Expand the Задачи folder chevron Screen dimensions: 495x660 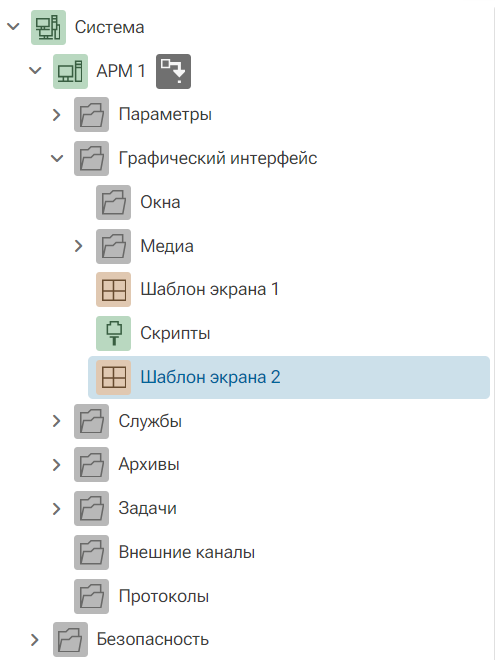pyautogui.click(x=56, y=508)
